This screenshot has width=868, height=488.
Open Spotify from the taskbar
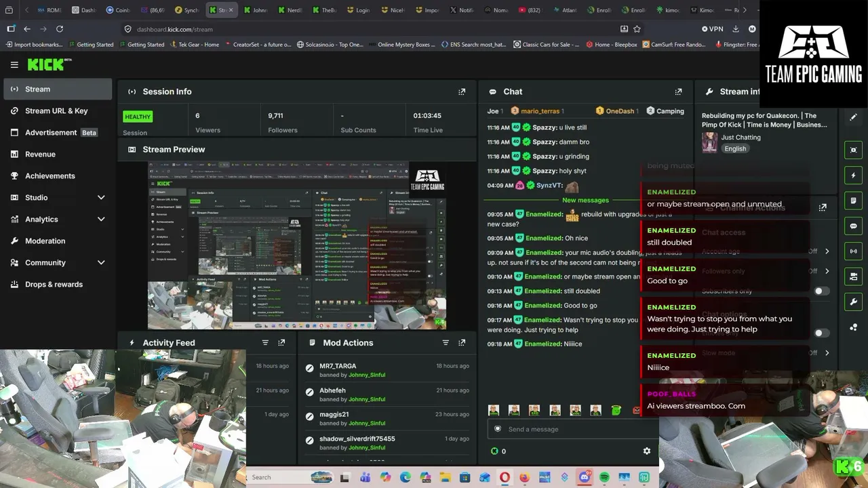(604, 477)
